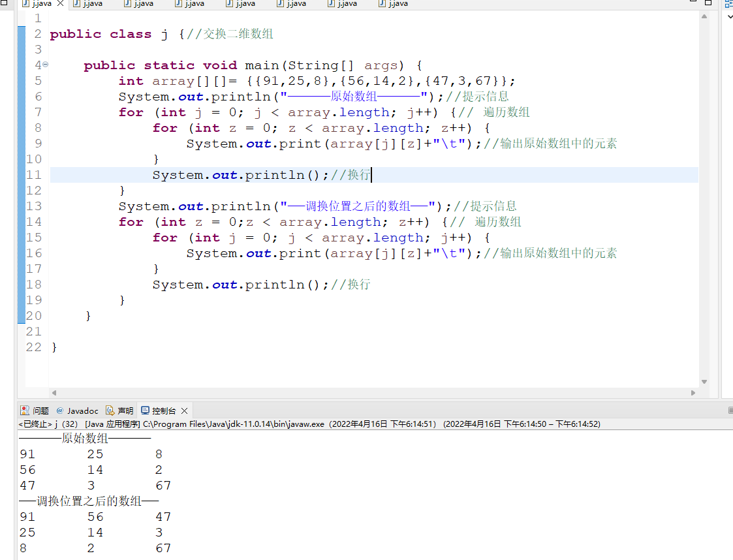Open the 问题 (Problems) tab
The height and width of the screenshot is (560, 733).
(x=35, y=411)
